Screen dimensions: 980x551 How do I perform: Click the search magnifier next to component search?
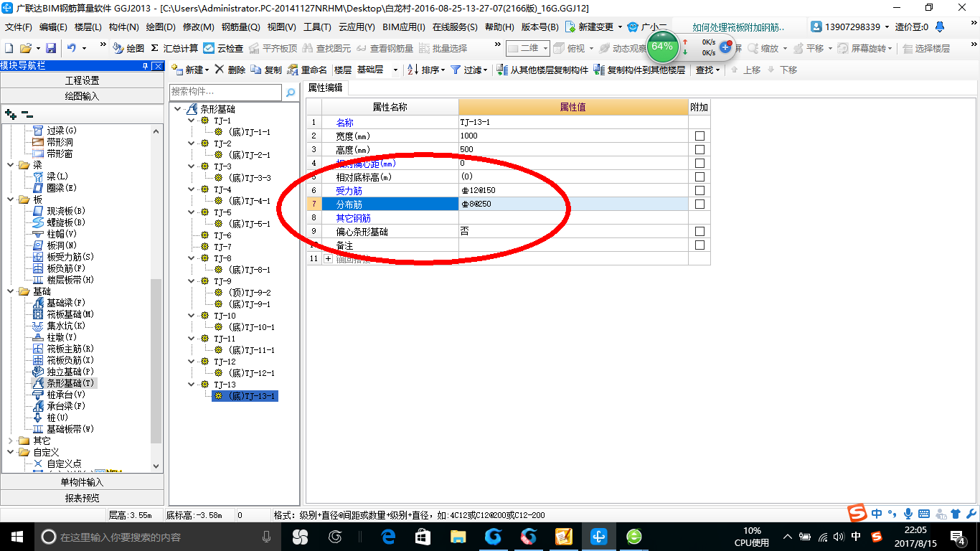coord(291,93)
